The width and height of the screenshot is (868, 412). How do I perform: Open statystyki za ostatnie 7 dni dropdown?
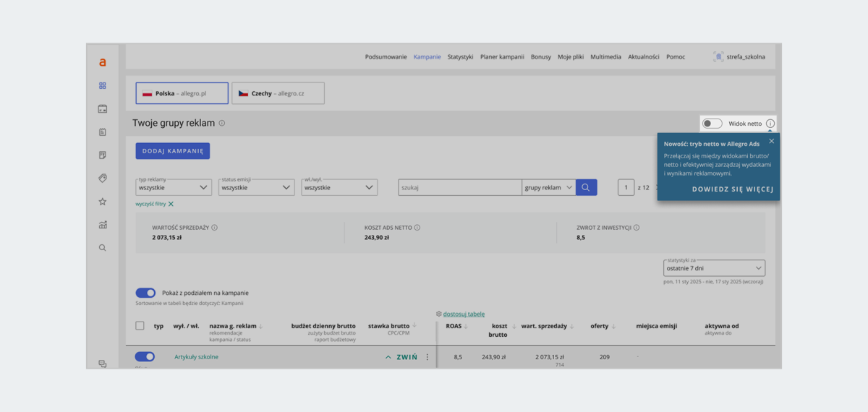pyautogui.click(x=714, y=268)
